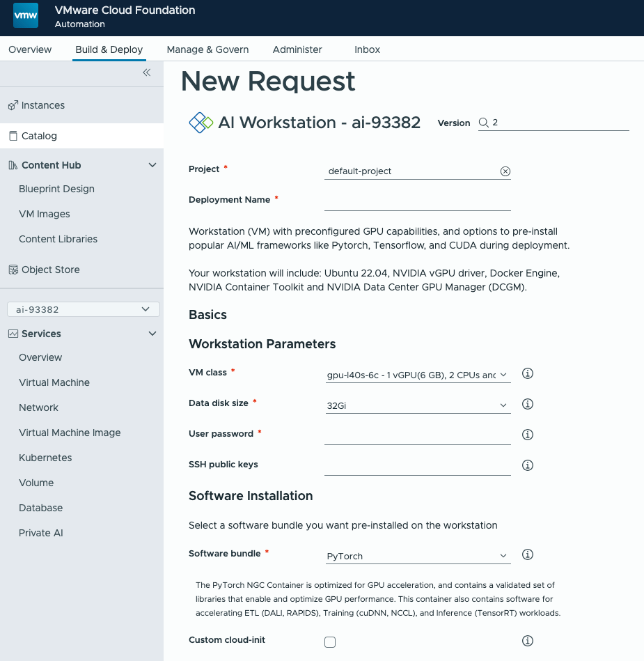The image size is (644, 661).
Task: Switch to the Overview top tab
Action: click(x=30, y=49)
